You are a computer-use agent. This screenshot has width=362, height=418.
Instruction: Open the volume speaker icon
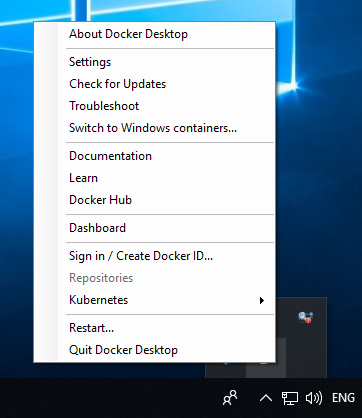click(314, 398)
